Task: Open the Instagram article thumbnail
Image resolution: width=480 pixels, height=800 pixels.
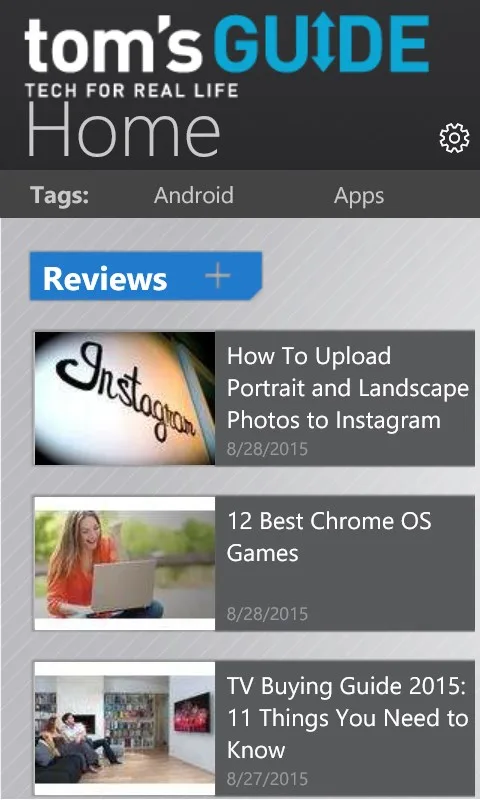Action: point(125,398)
